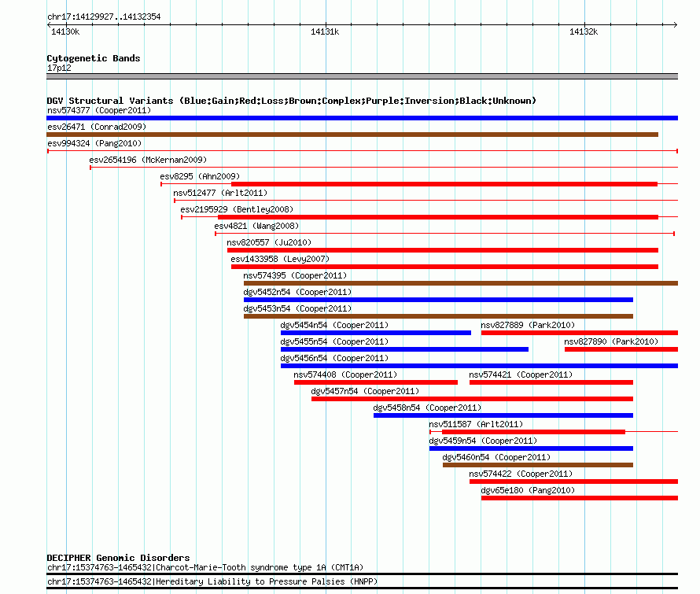Click nsv827889 (Park2010) variant label
The height and width of the screenshot is (594, 700).
[528, 325]
